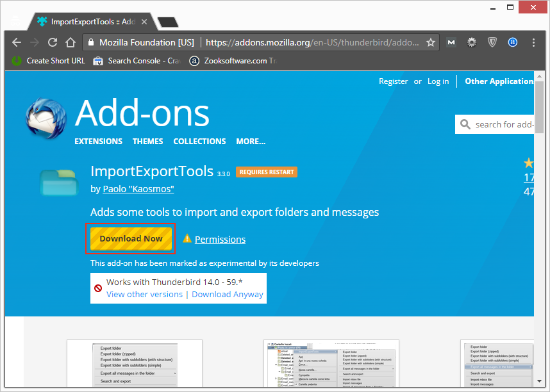Click the version number 3.3.0 text
This screenshot has width=550, height=392.
[224, 174]
